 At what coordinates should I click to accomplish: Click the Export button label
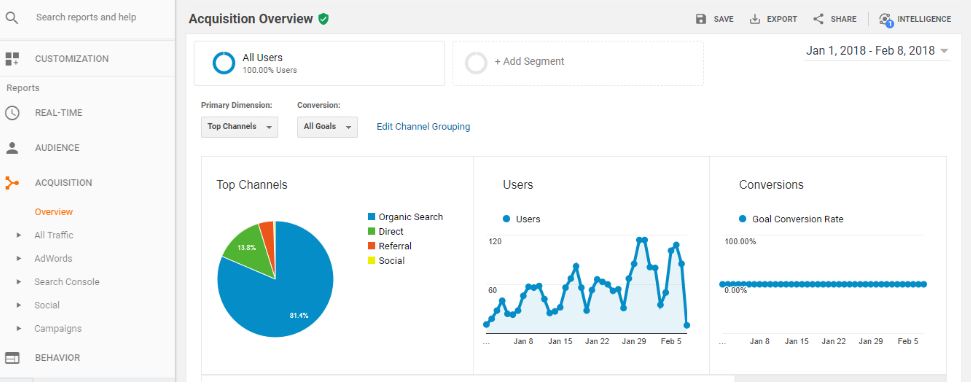pos(782,19)
